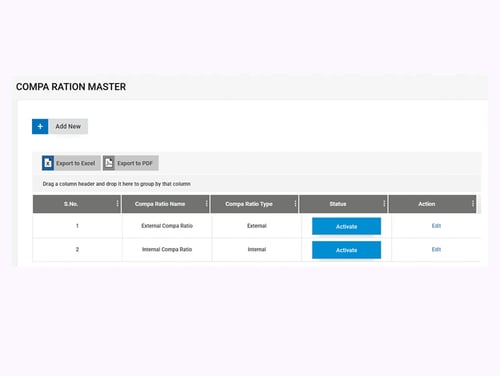Click the Export to PDF button
The height and width of the screenshot is (376, 500).
pos(131,163)
